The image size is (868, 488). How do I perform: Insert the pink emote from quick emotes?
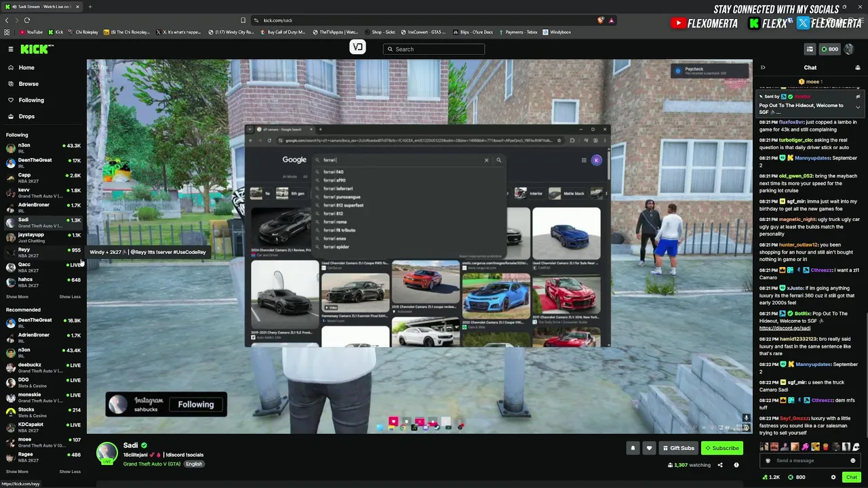tap(805, 447)
